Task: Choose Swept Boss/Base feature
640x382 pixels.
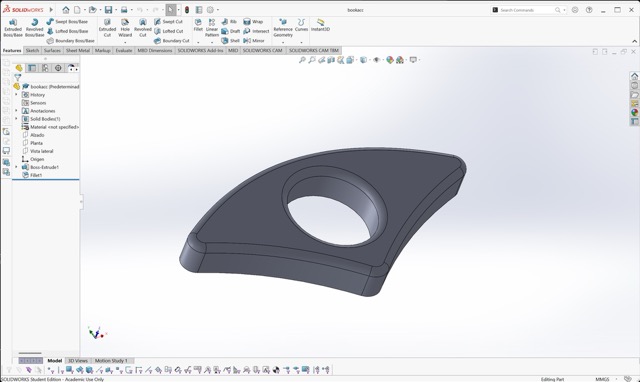Action: (x=67, y=22)
